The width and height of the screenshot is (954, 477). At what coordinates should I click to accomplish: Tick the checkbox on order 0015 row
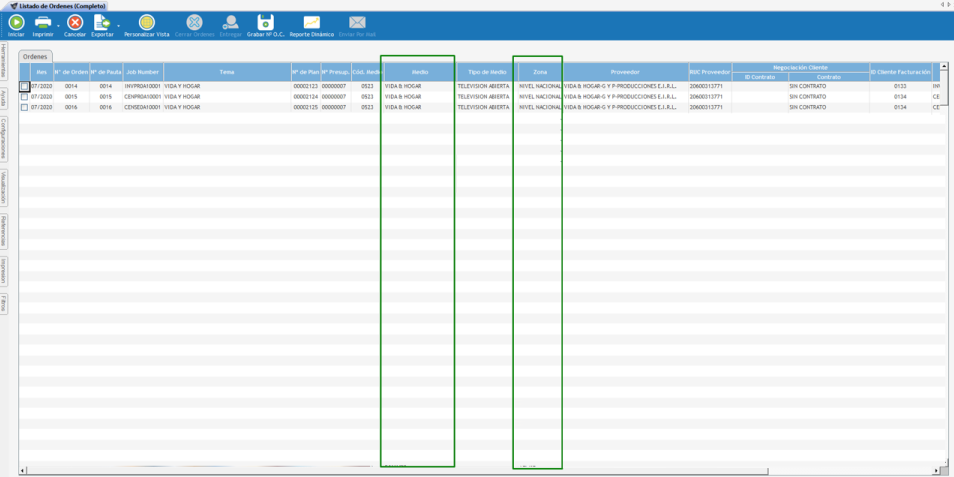pos(25,97)
